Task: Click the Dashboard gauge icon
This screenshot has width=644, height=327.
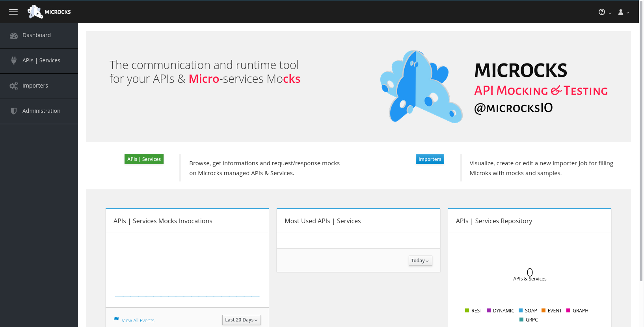Action: (x=14, y=36)
